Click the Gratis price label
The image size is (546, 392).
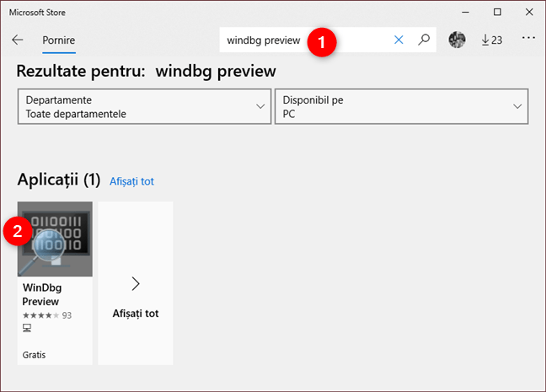tap(34, 355)
